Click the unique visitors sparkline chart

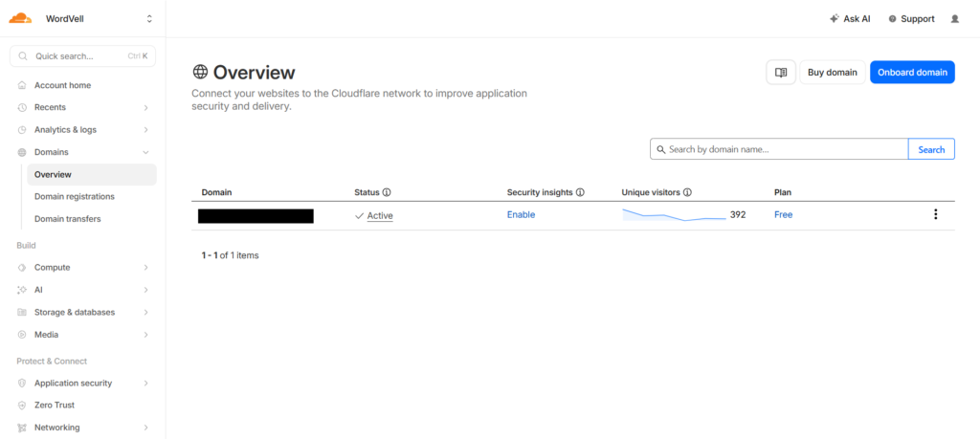pyautogui.click(x=675, y=215)
